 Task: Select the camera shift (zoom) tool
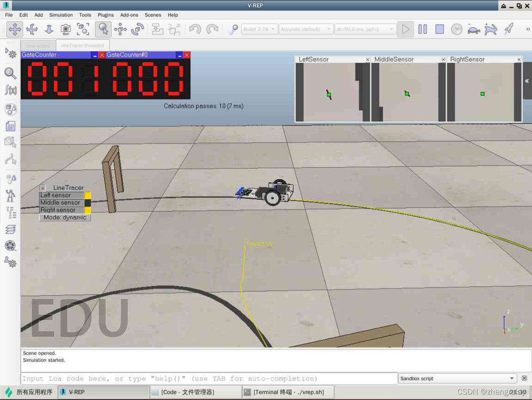tap(49, 29)
